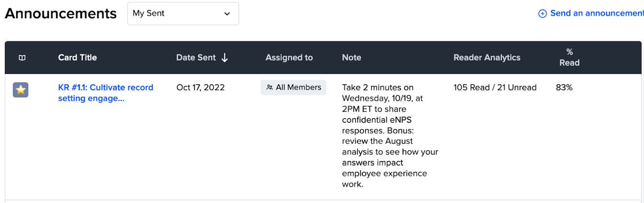
Task: Click the Oct 17, 2022 sent date
Action: [200, 87]
